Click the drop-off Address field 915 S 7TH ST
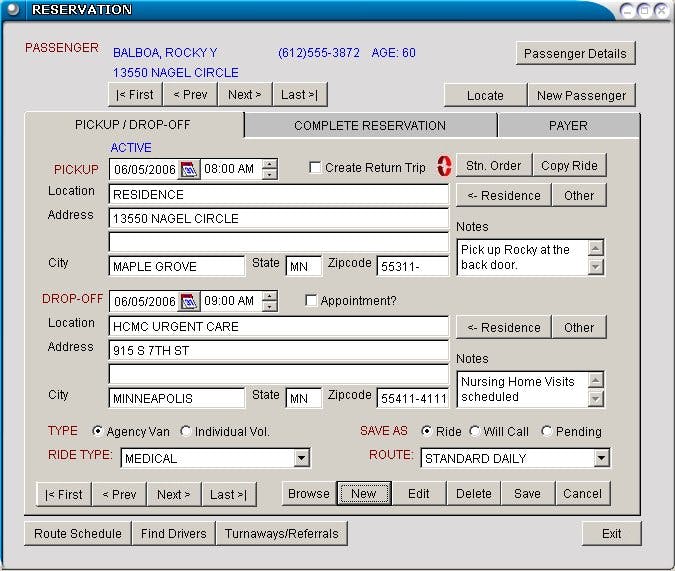Viewport: 675px width, 571px height. 279,351
